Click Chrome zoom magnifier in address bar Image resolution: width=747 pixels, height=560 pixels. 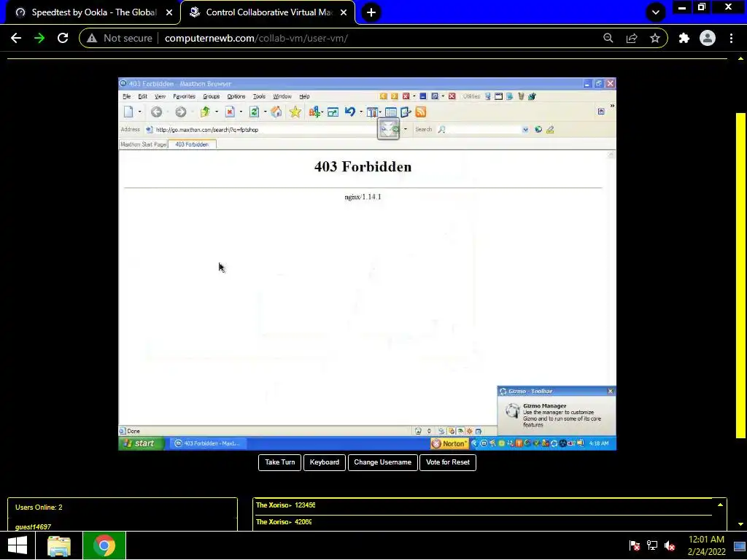pyautogui.click(x=608, y=38)
